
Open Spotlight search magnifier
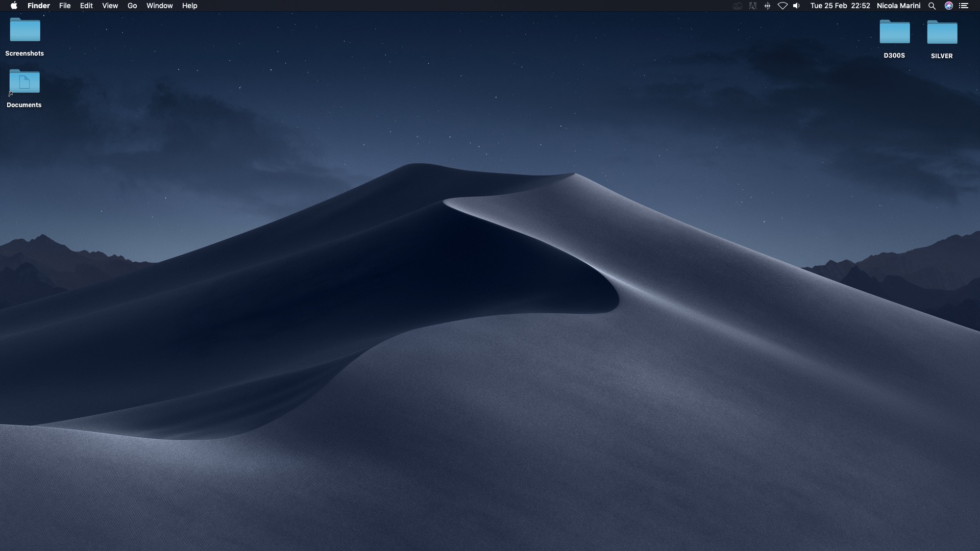(932, 6)
